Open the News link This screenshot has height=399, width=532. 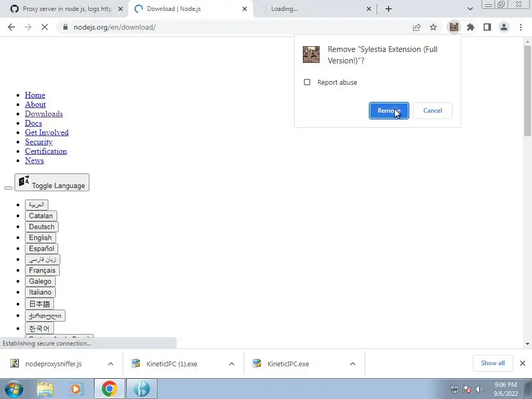pyautogui.click(x=34, y=161)
